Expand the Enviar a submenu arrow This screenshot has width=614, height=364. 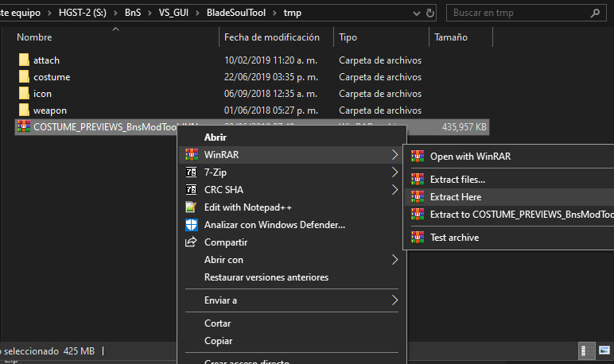[x=394, y=300]
